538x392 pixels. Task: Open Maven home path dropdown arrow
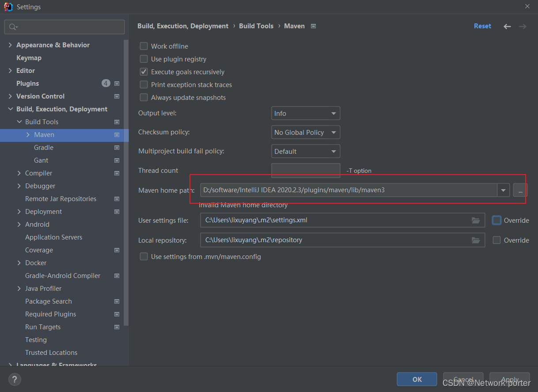503,190
